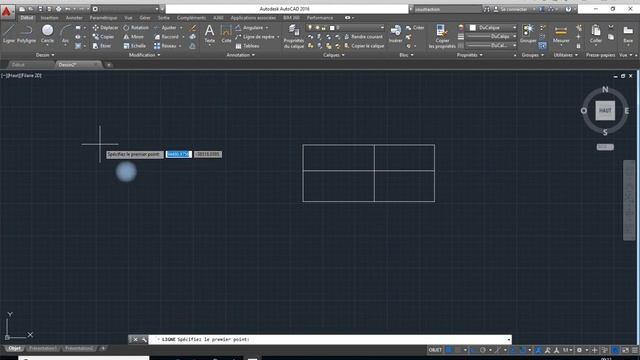Click Rendre courant layer button

pyautogui.click(x=363, y=37)
